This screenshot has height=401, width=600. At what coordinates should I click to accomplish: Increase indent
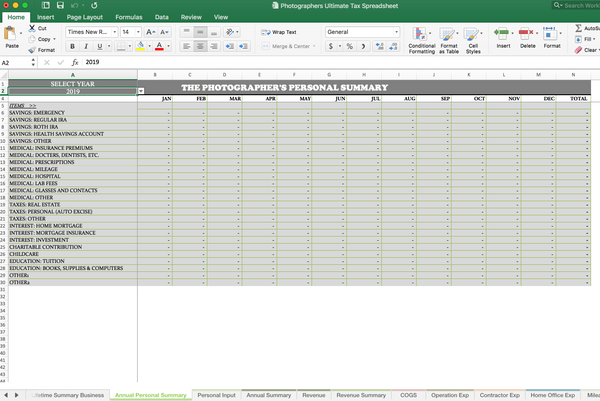pyautogui.click(x=243, y=46)
